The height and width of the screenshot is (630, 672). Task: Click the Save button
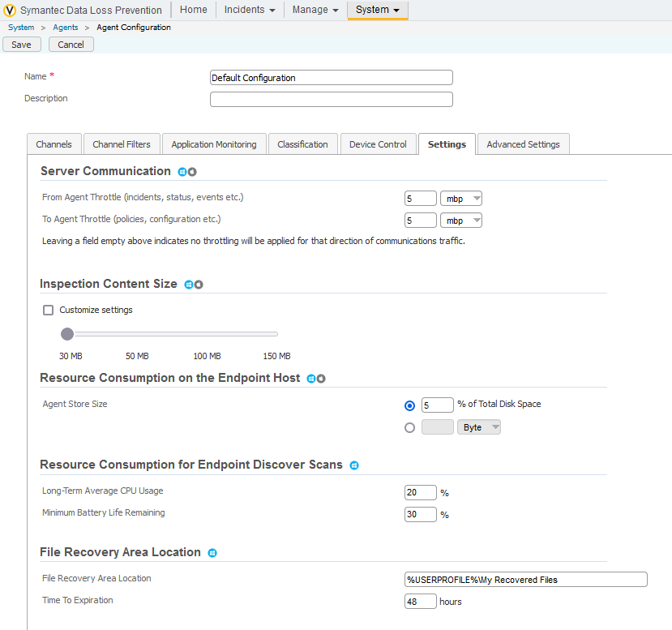21,45
